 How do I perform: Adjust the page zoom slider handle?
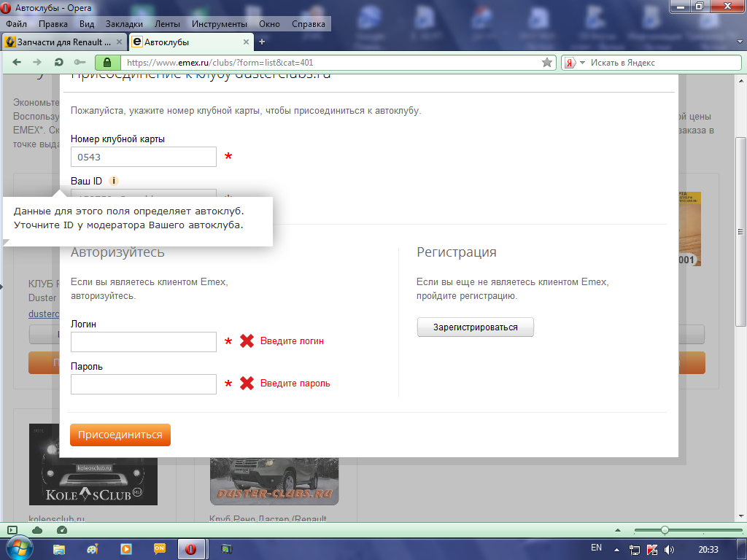click(665, 530)
